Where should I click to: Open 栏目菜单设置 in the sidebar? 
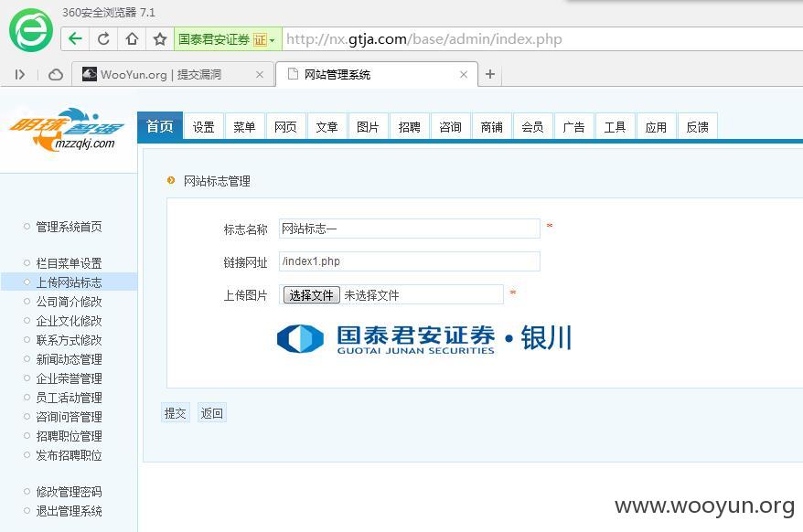pos(69,263)
